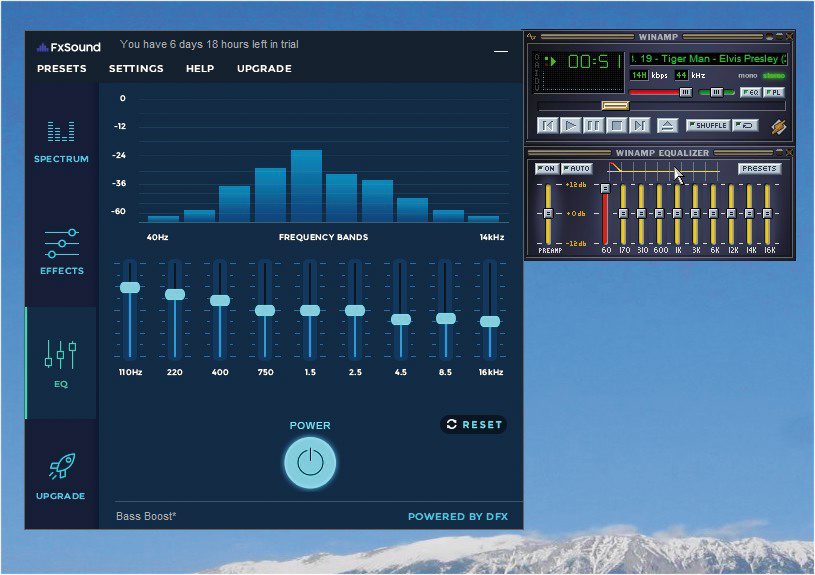This screenshot has width=815, height=575.
Task: Close the Winamp Equalizer window
Action: [x=789, y=152]
